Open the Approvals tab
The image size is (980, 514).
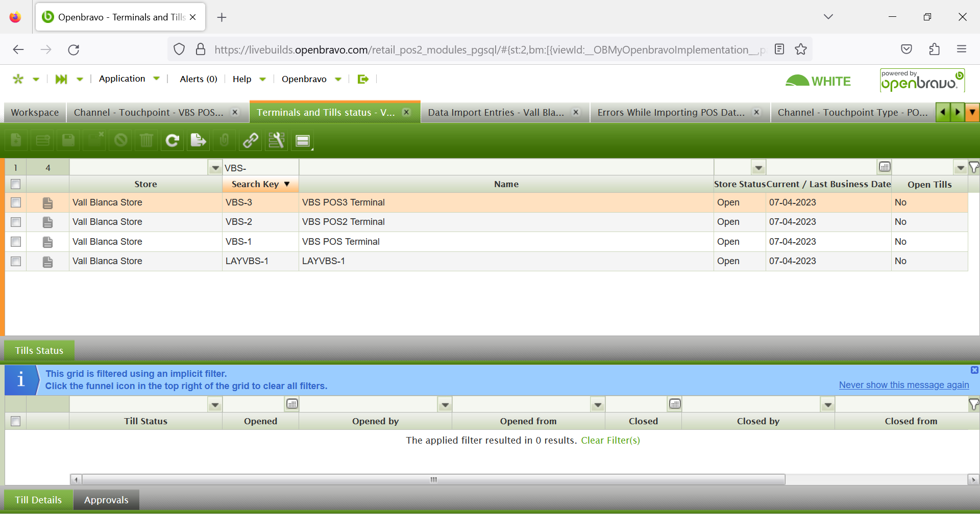pyautogui.click(x=106, y=500)
